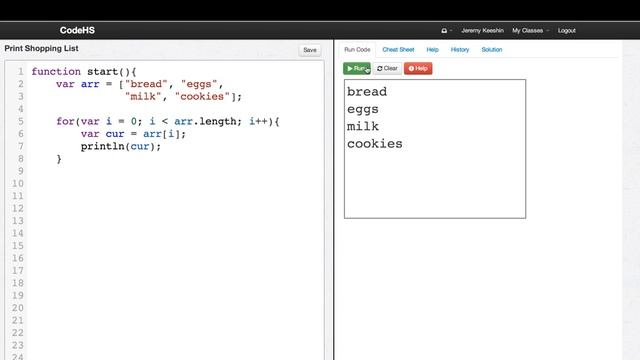Click line number 20 in gutter
The image size is (640, 360).
18,308
